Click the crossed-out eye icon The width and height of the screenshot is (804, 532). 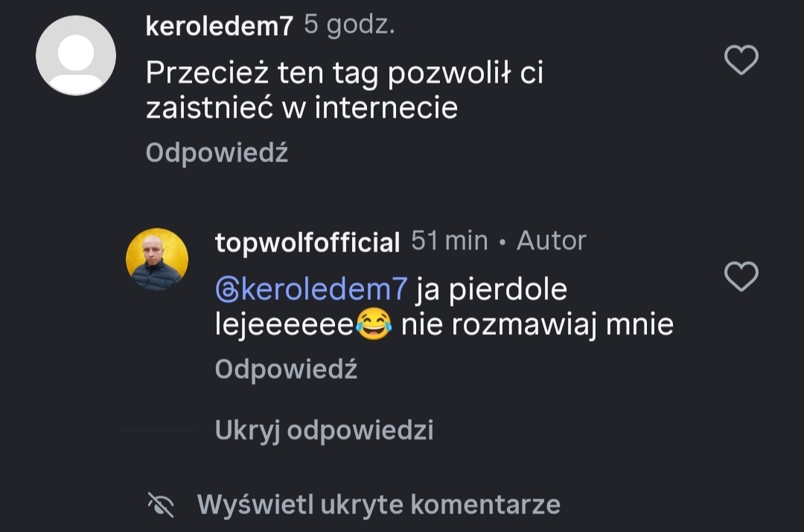[161, 505]
